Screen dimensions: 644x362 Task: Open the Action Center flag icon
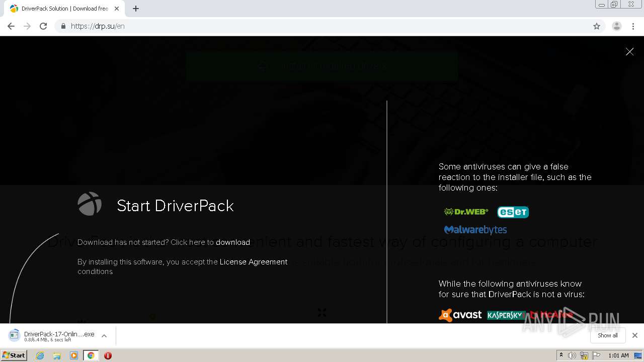(x=596, y=355)
